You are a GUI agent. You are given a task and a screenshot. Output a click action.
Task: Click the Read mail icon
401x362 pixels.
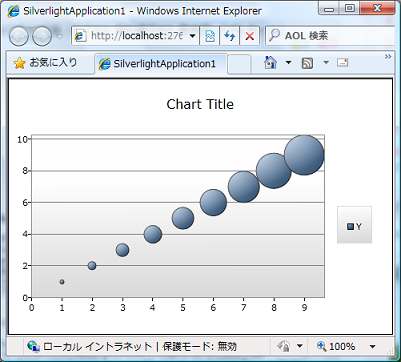[342, 63]
